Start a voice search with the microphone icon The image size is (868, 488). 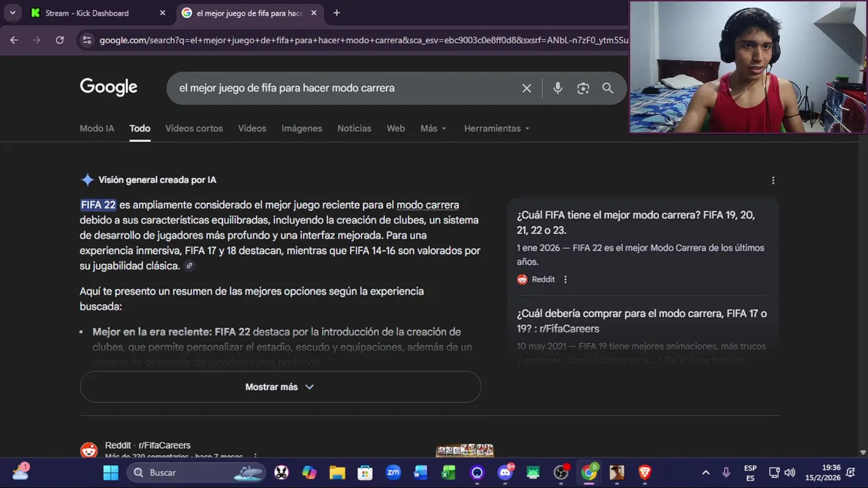coord(557,88)
